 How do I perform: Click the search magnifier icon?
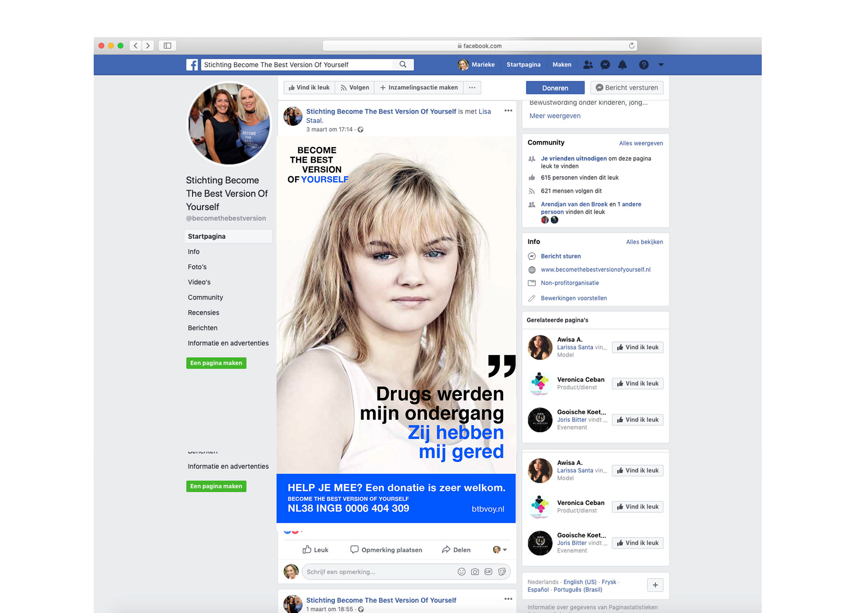403,65
